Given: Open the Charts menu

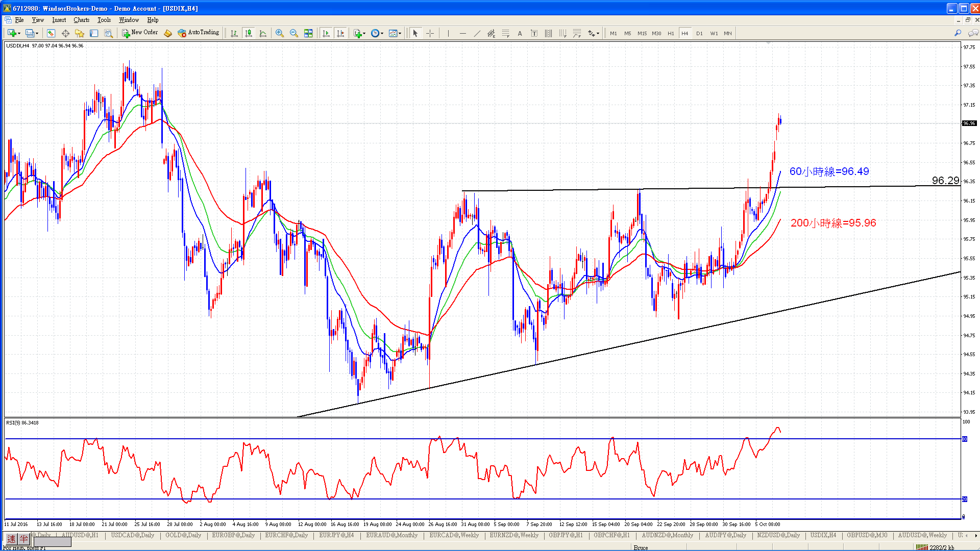Looking at the screenshot, I should (81, 20).
